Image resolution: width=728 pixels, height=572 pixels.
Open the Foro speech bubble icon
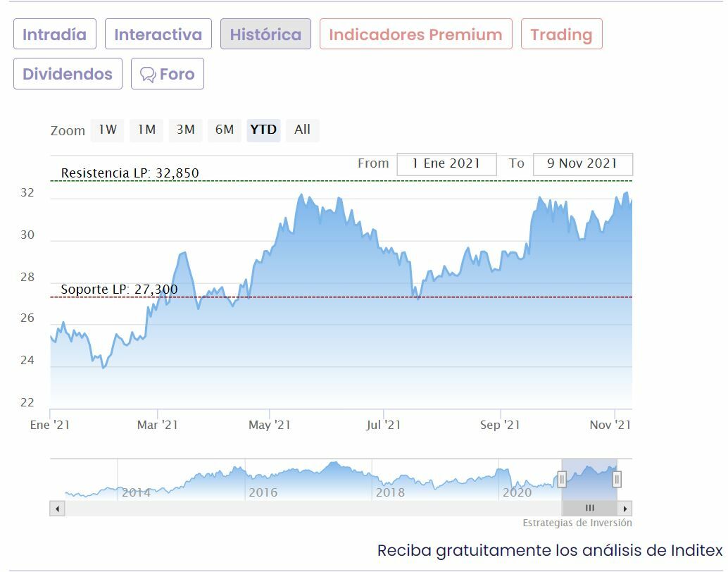click(x=148, y=75)
